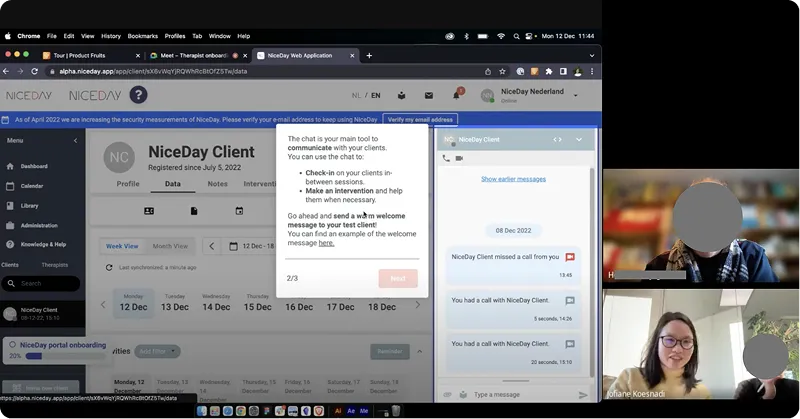Open the Add filter dropdown

[x=157, y=351]
